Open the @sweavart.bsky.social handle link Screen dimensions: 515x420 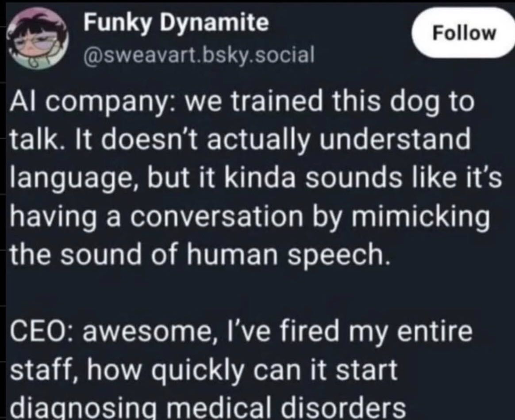click(198, 54)
